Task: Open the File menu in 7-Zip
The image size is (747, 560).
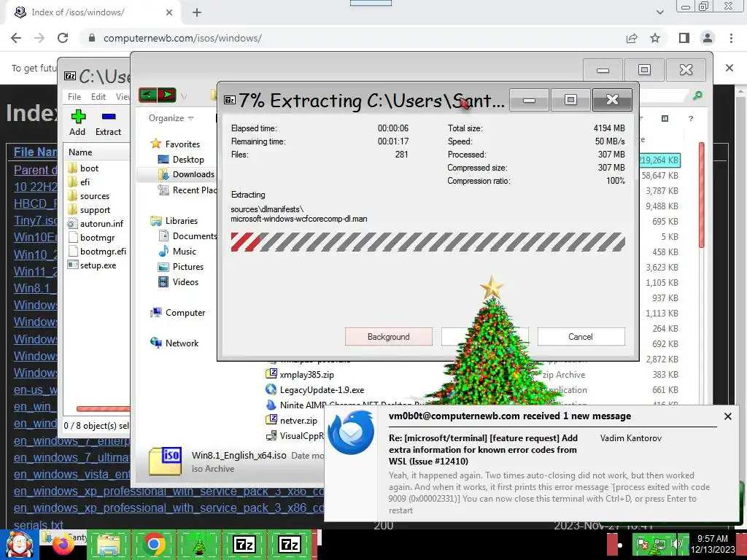Action: 74,97
